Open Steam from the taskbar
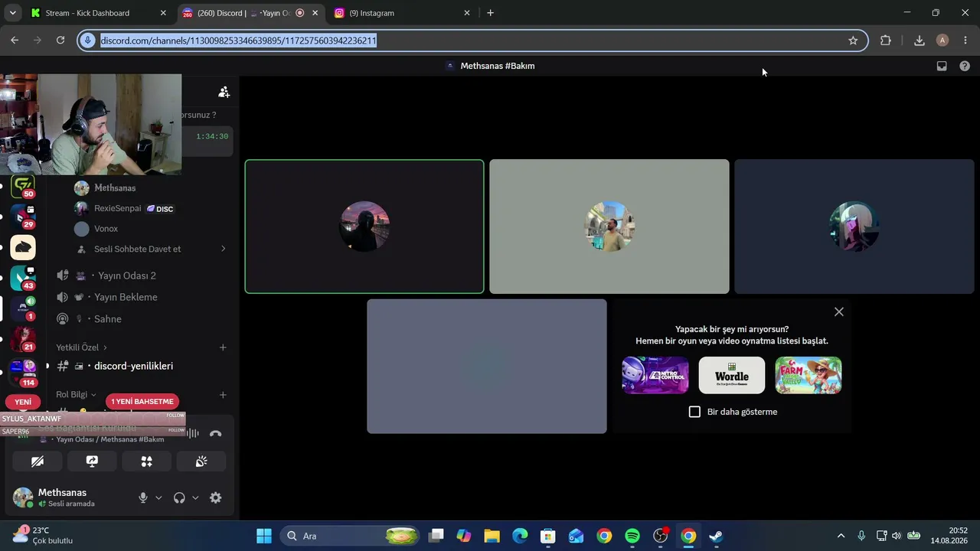The image size is (980, 551). [x=716, y=536]
